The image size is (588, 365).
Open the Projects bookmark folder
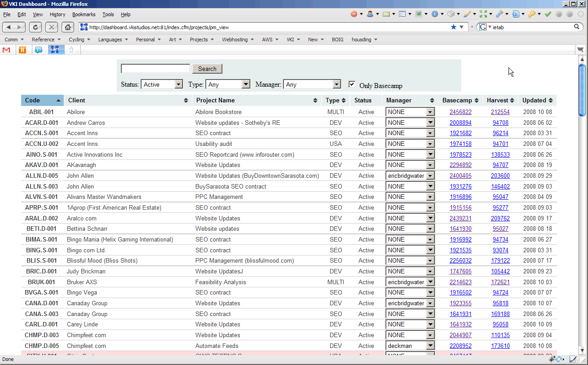click(x=202, y=40)
